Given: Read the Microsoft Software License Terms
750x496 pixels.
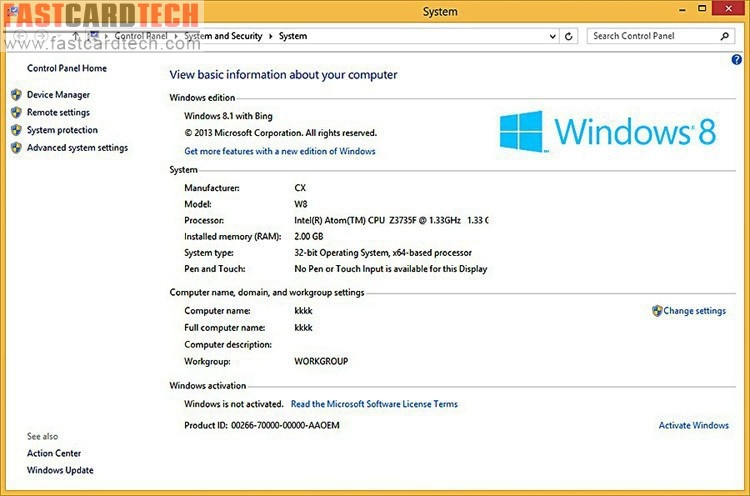Looking at the screenshot, I should pyautogui.click(x=374, y=404).
